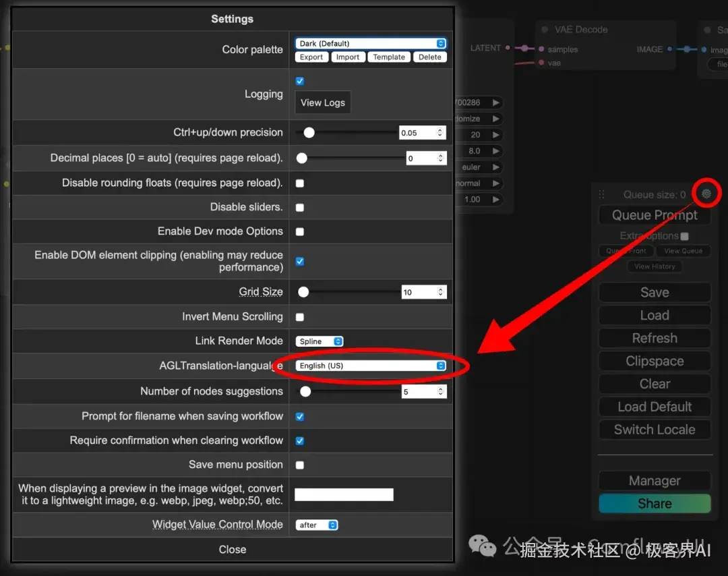Click the Template palette button
This screenshot has width=728, height=576.
pyautogui.click(x=389, y=57)
